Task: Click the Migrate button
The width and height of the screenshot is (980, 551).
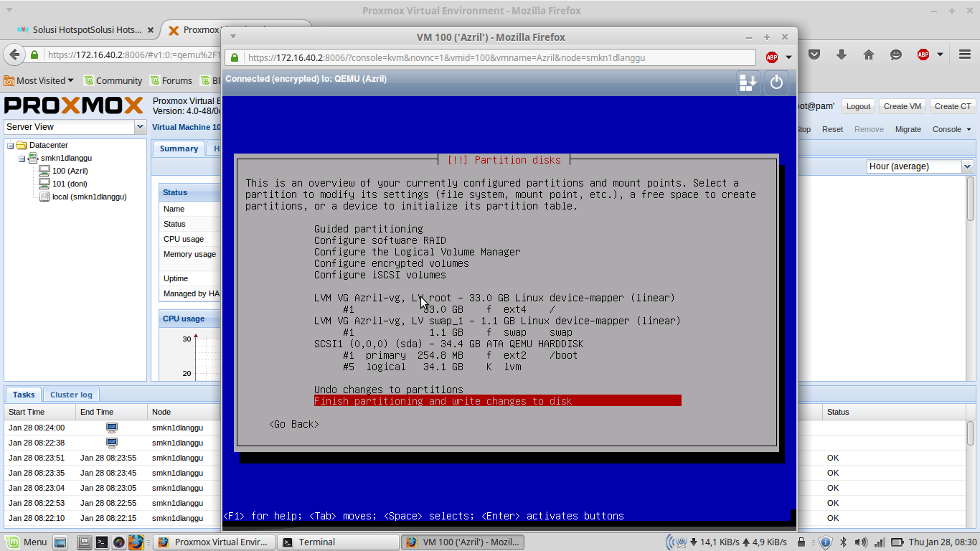Action: (908, 129)
